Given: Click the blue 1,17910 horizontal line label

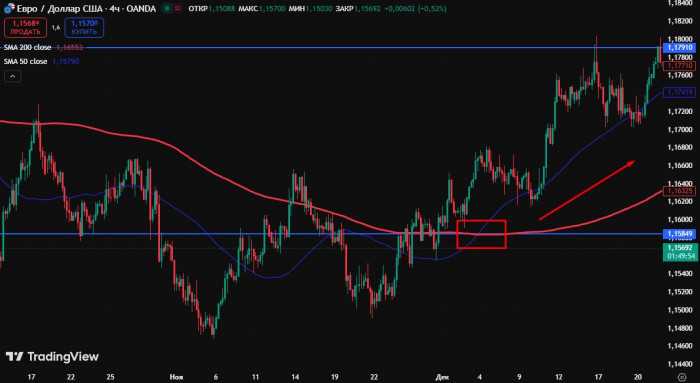Looking at the screenshot, I should pyautogui.click(x=679, y=47).
